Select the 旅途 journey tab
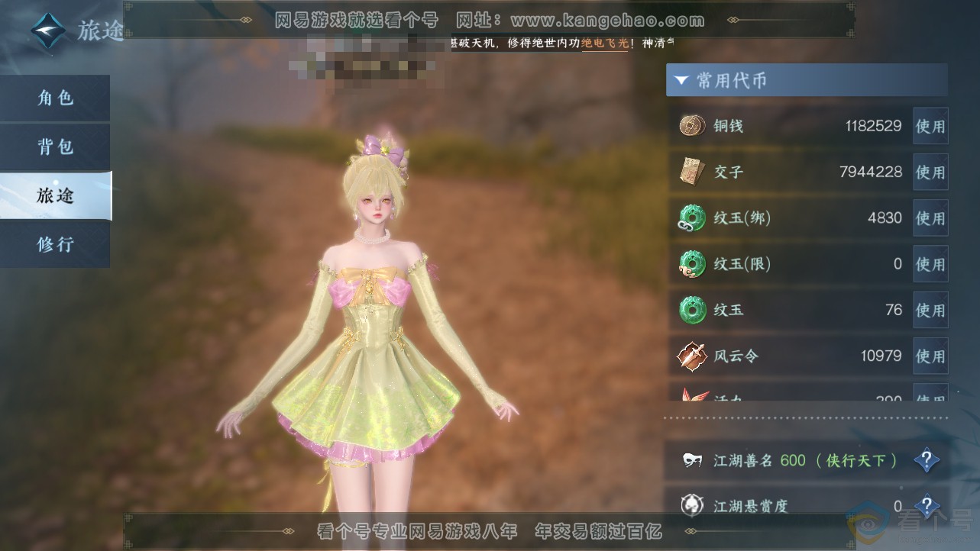This screenshot has width=980, height=551. coord(55,196)
